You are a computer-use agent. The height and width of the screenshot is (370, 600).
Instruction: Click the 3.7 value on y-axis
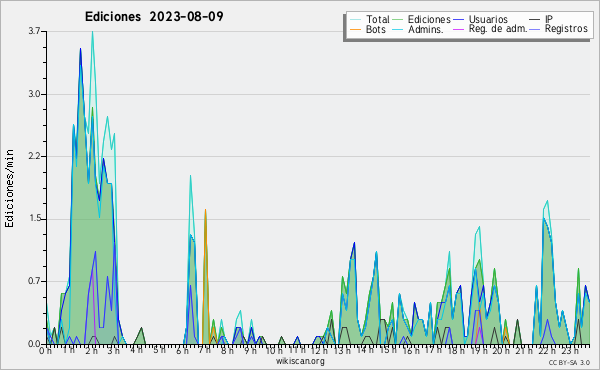point(34,31)
